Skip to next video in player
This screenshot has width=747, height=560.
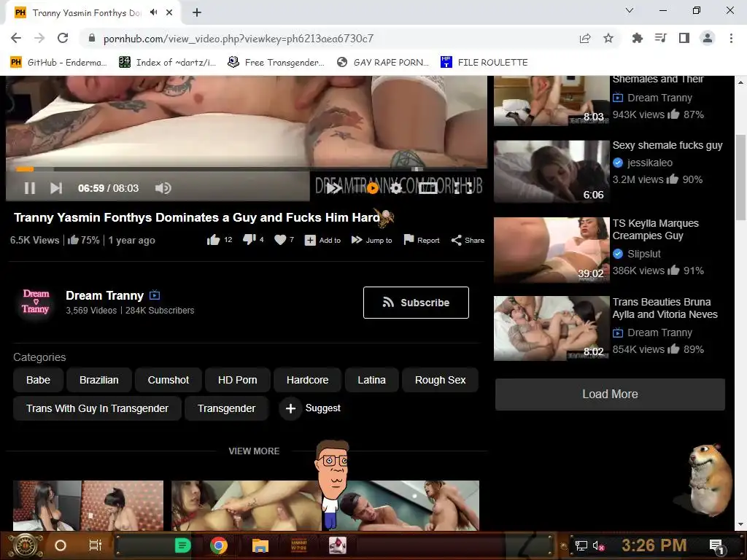56,188
